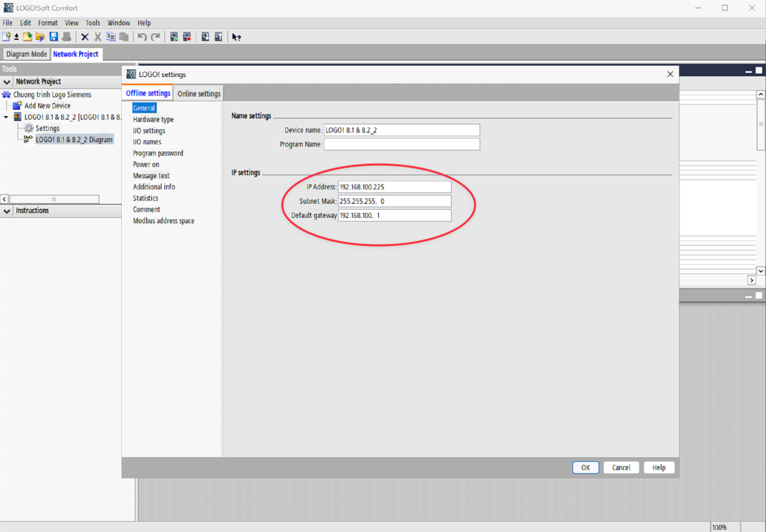Switch to the Diagram Mode tab
Image resolution: width=766 pixels, height=532 pixels.
(27, 54)
